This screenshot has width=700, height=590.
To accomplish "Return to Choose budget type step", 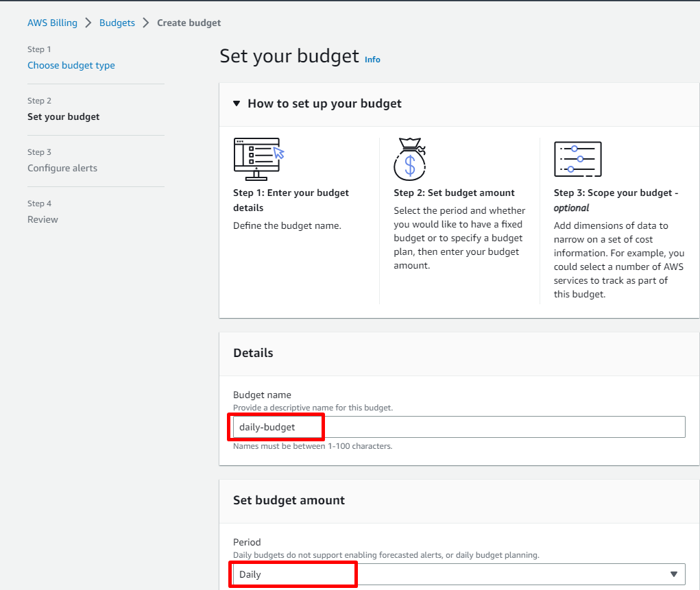I will 71,66.
